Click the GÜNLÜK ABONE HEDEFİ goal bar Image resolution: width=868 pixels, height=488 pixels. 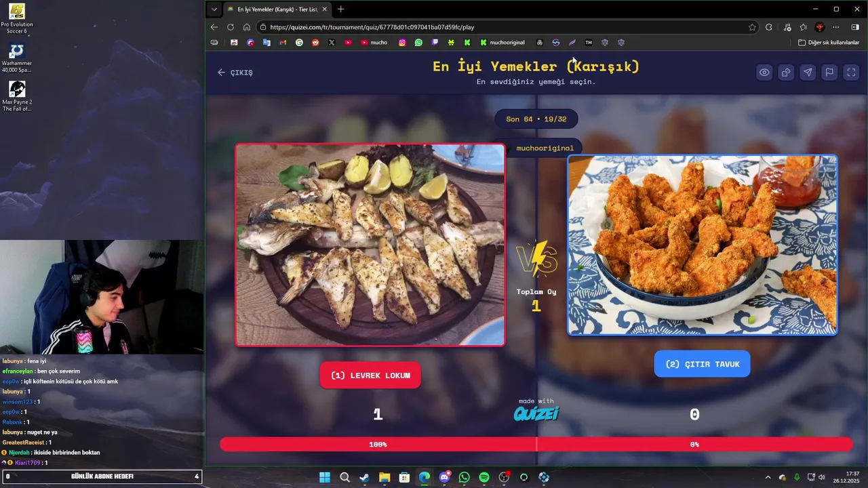tap(102, 476)
